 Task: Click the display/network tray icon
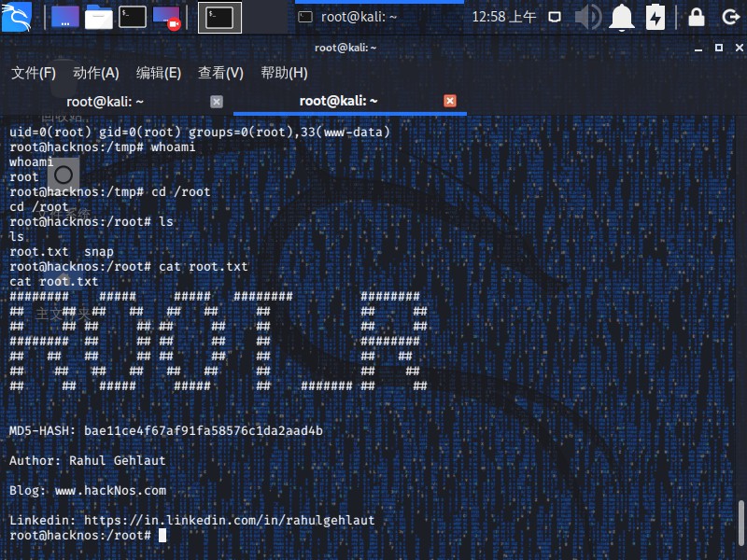click(x=555, y=17)
